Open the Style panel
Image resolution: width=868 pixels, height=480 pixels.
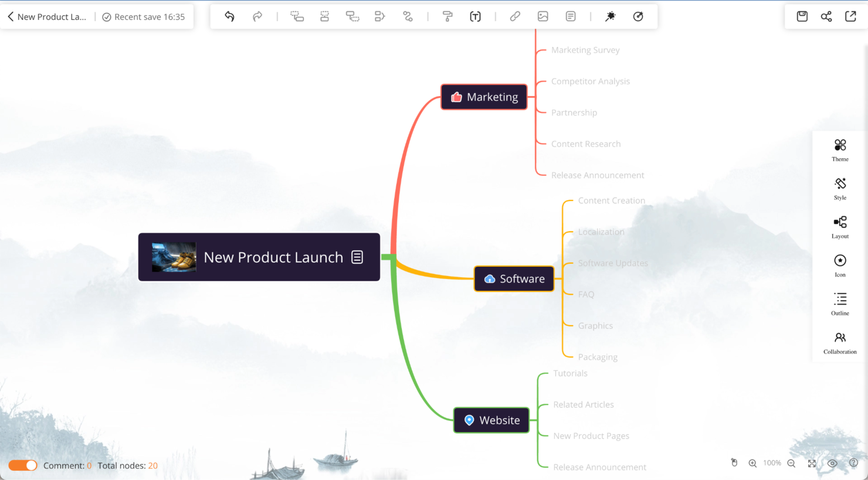pyautogui.click(x=840, y=189)
